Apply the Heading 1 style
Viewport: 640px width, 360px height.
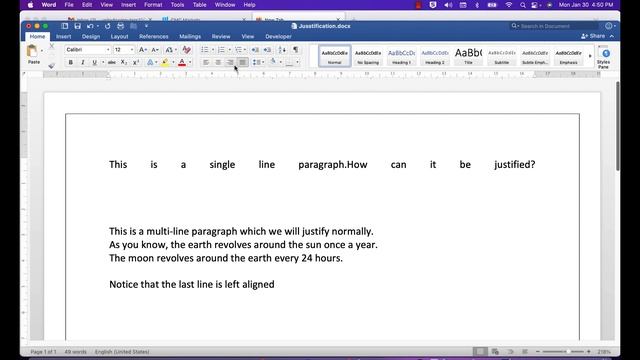coord(401,56)
